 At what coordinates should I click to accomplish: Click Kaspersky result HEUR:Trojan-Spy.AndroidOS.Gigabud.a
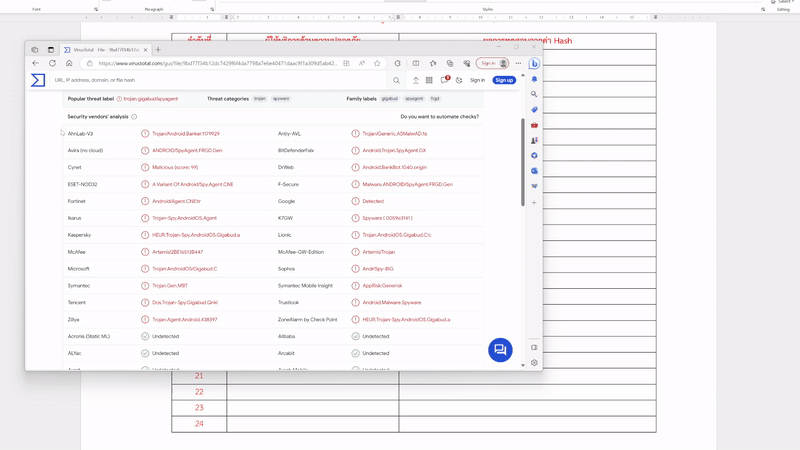tap(196, 235)
